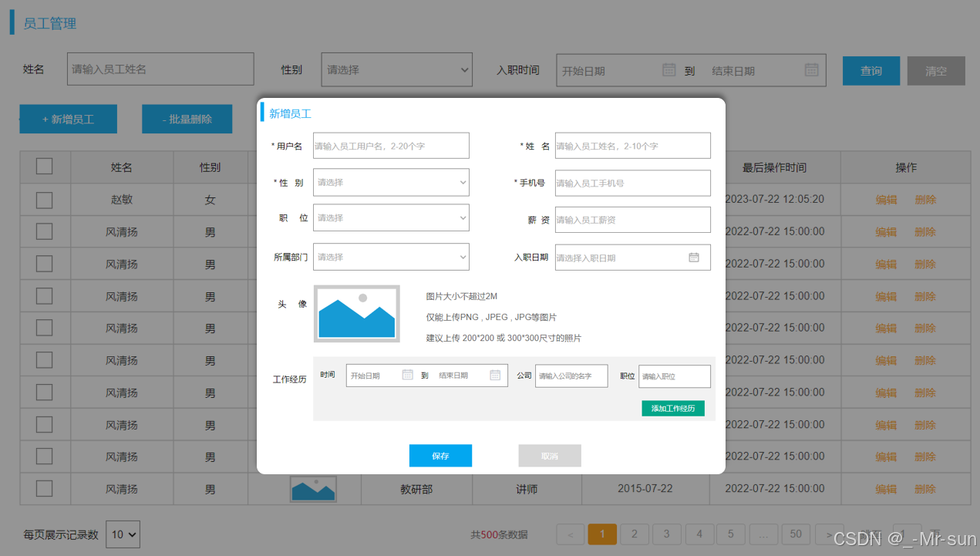Screen dimensions: 980x556
Task: Click the 共500条数据 total count text
Action: click(499, 534)
